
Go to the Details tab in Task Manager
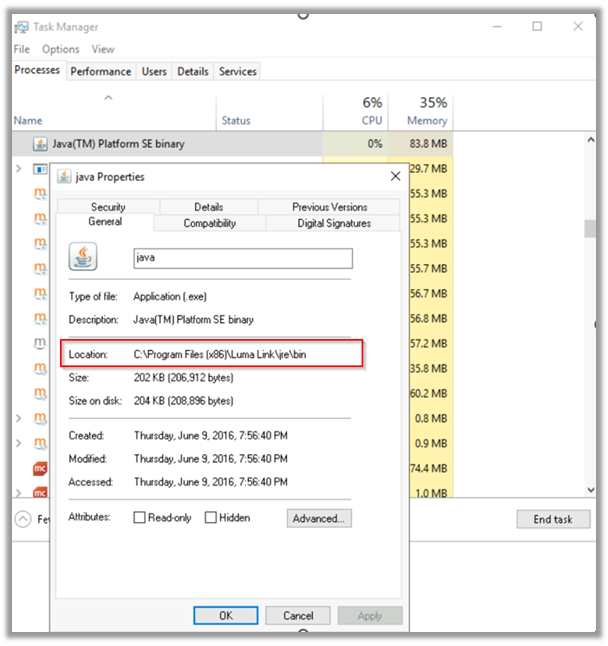(x=193, y=72)
